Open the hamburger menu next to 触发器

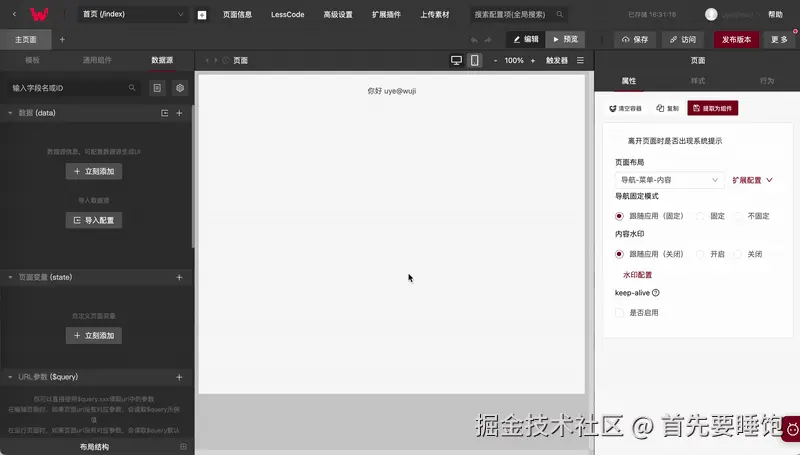(x=580, y=60)
